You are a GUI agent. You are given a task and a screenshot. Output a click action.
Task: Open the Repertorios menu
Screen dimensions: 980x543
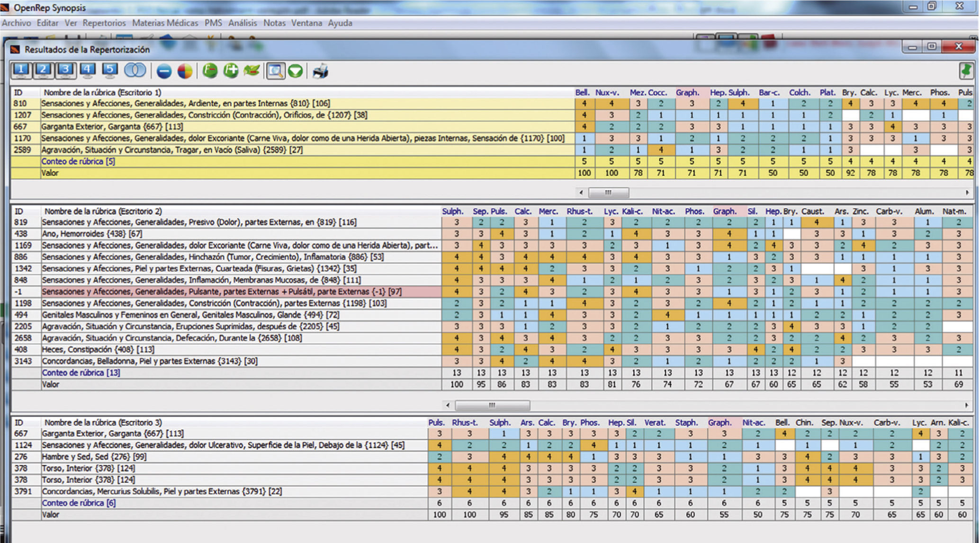(104, 23)
